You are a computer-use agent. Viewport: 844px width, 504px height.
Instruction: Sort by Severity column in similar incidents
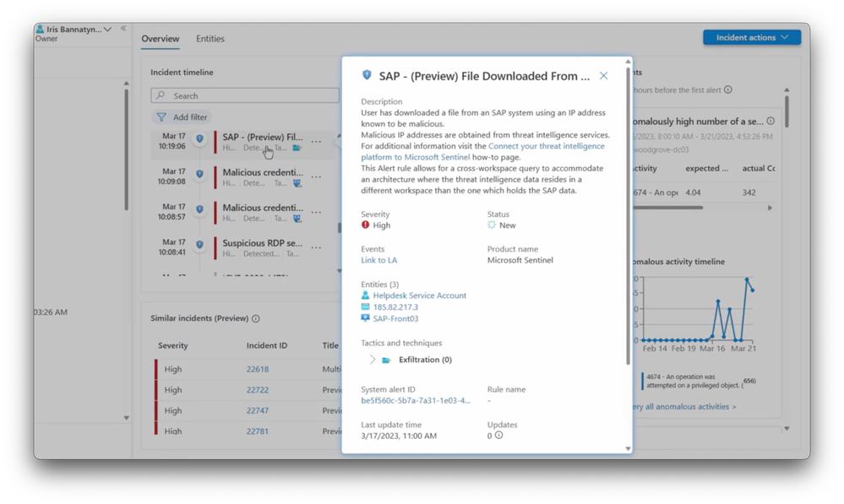click(173, 346)
